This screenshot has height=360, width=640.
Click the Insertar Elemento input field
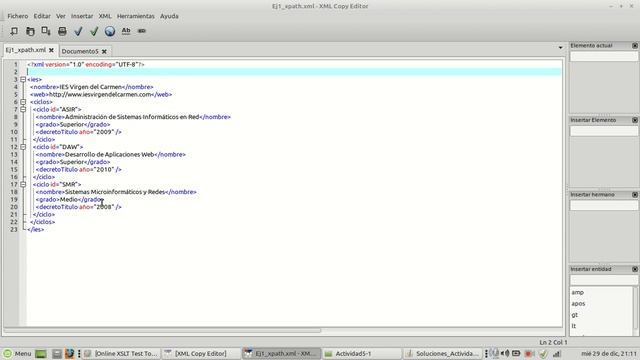603,131
